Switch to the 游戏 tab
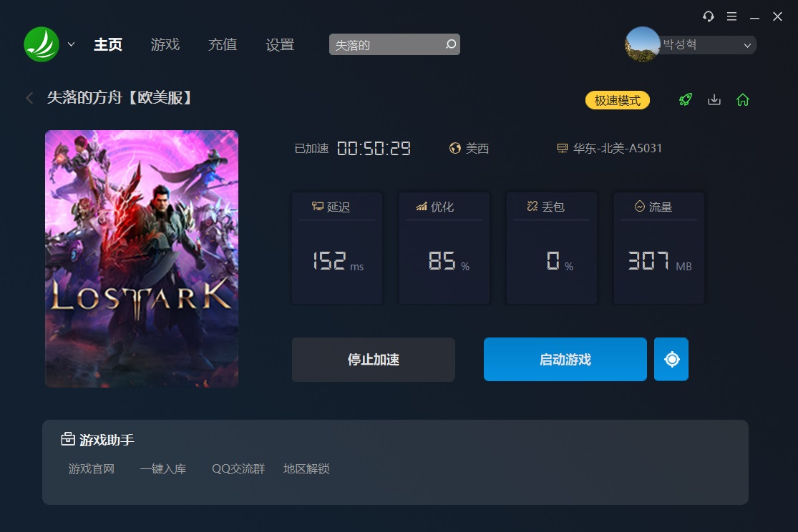Viewport: 798px width, 532px height. pos(165,45)
